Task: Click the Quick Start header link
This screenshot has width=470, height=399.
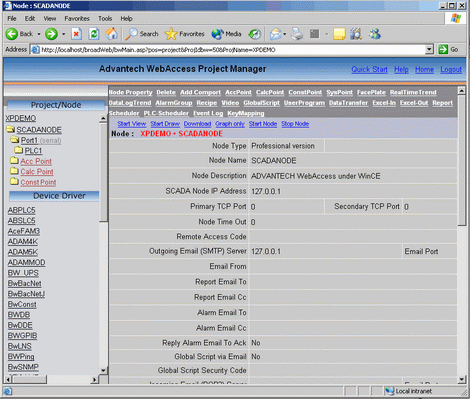Action: pyautogui.click(x=369, y=69)
